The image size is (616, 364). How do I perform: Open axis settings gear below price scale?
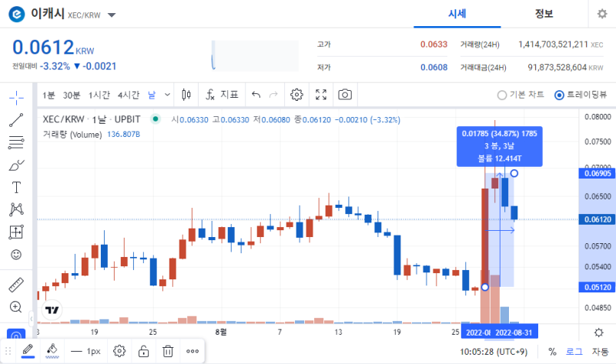(598, 332)
